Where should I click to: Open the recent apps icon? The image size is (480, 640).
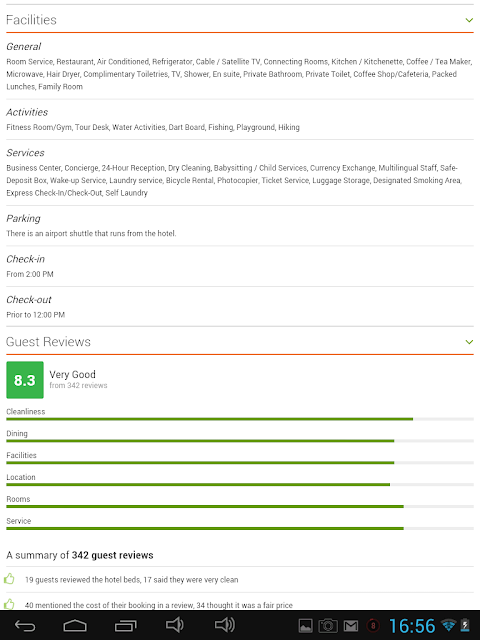point(125,625)
